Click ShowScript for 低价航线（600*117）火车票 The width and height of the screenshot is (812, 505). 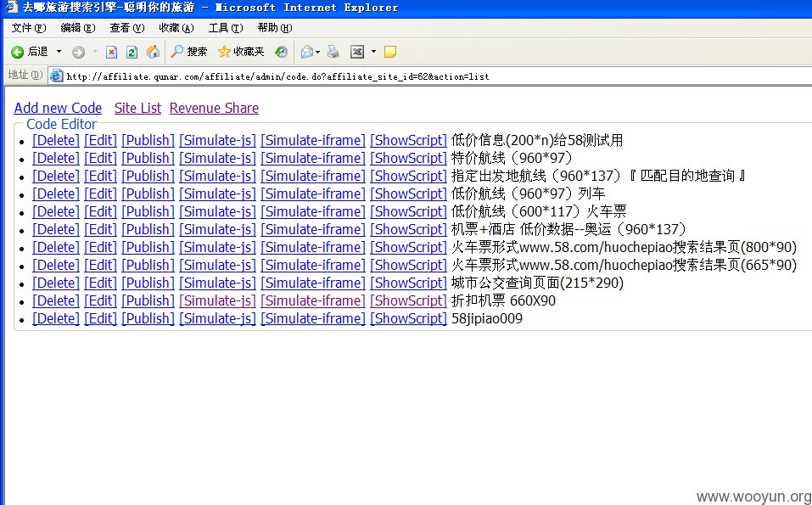click(x=408, y=211)
